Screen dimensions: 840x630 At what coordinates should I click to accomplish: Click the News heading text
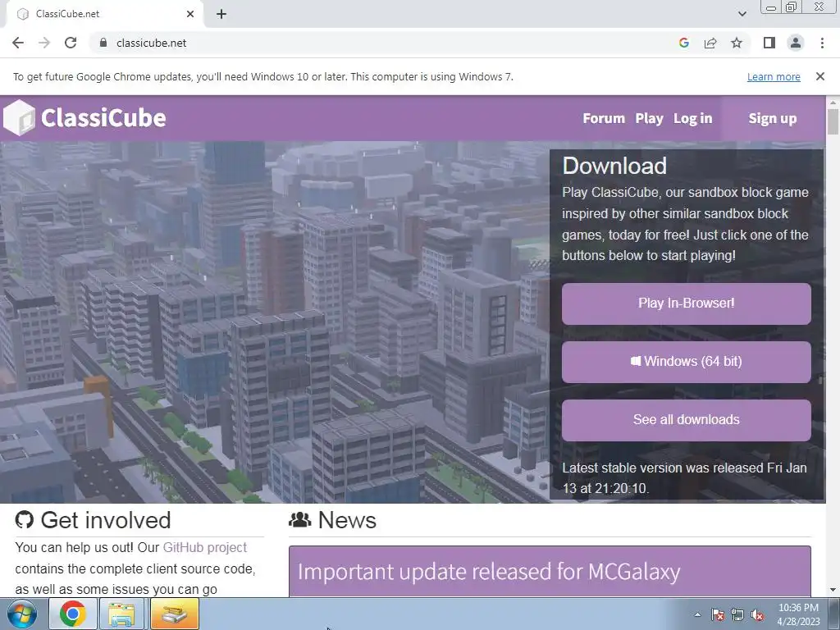point(347,520)
